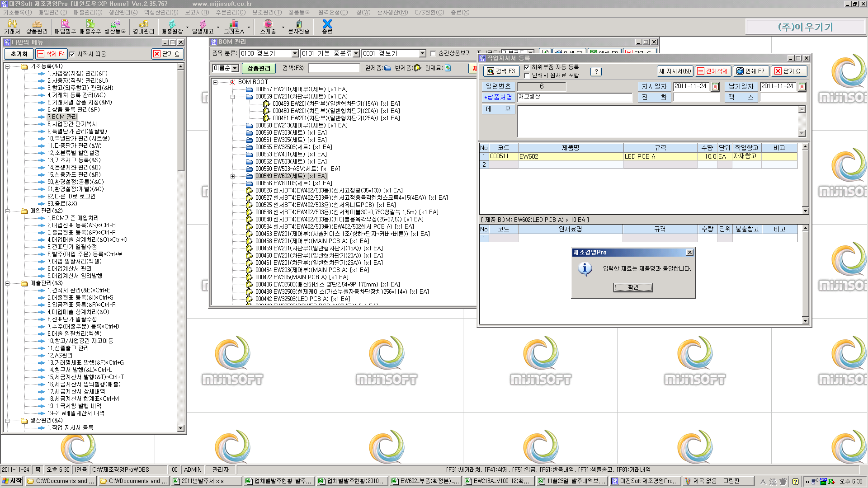Open the 생산등록 production registration icon

point(115,27)
